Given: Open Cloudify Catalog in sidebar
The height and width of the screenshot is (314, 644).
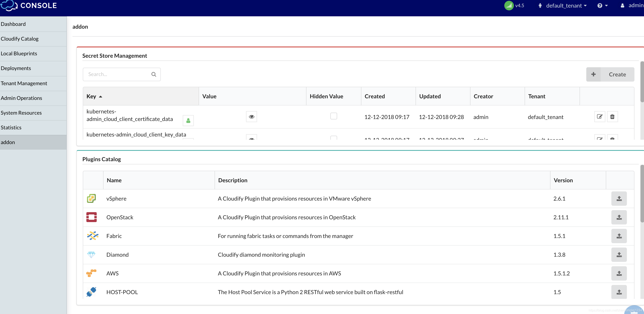Looking at the screenshot, I should [33, 39].
